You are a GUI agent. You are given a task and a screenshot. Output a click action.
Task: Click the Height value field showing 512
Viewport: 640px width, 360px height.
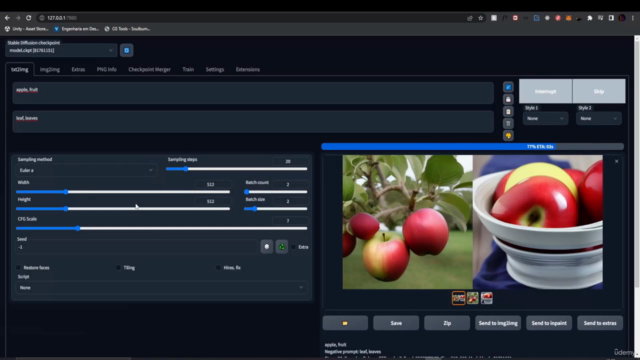[212, 201]
